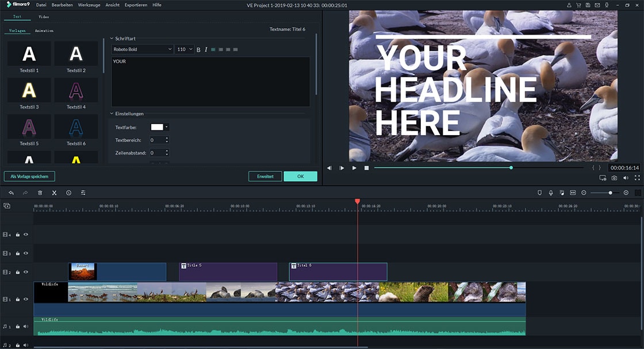
Task: Stop the preview playback
Action: 366,168
